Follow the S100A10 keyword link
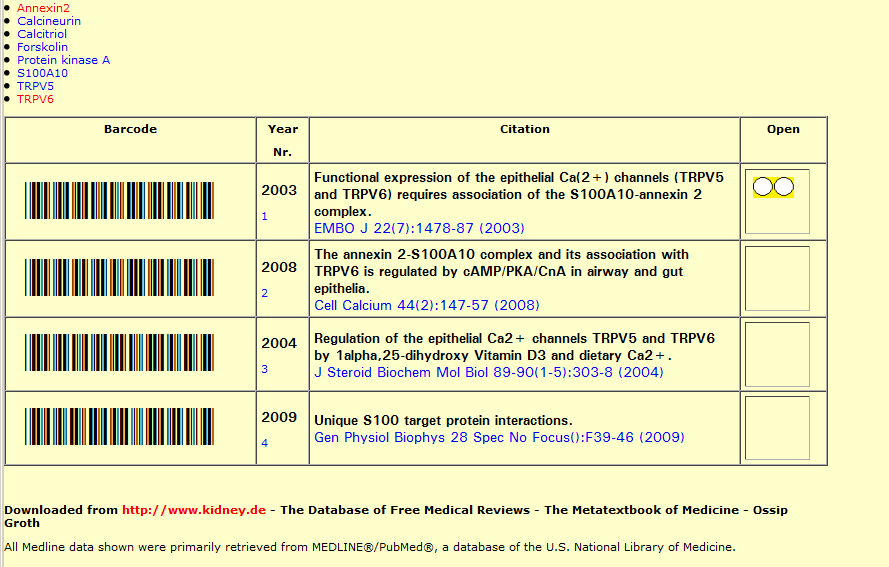889x567 pixels. (43, 73)
